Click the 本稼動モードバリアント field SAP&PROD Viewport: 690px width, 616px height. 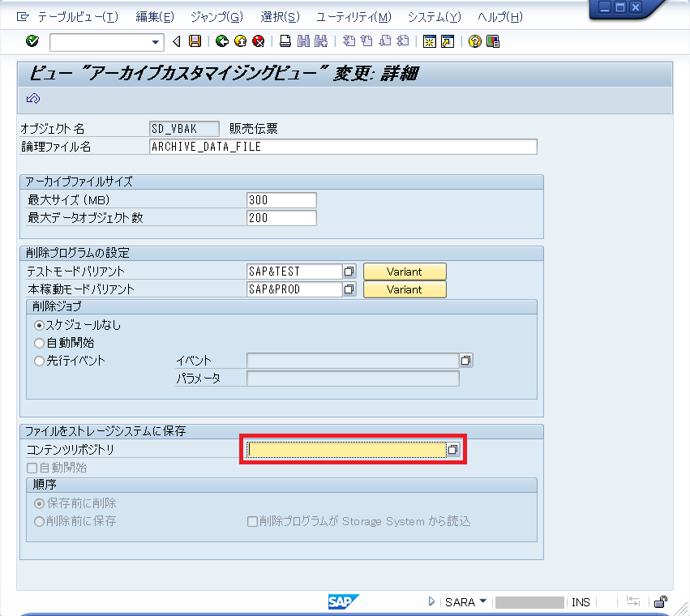pyautogui.click(x=294, y=289)
